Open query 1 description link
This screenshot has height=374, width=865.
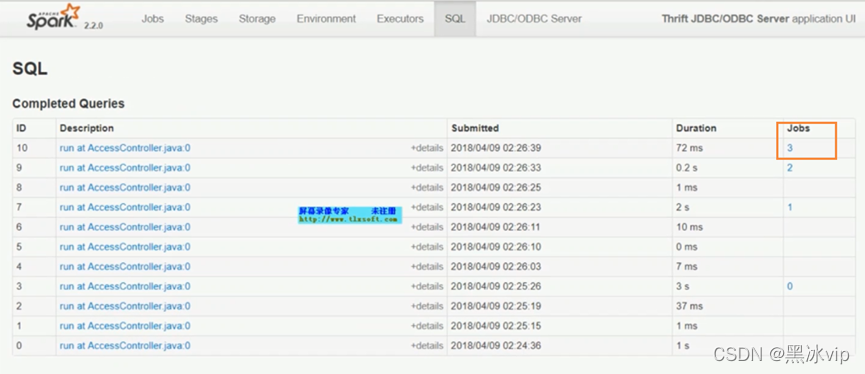coord(125,326)
